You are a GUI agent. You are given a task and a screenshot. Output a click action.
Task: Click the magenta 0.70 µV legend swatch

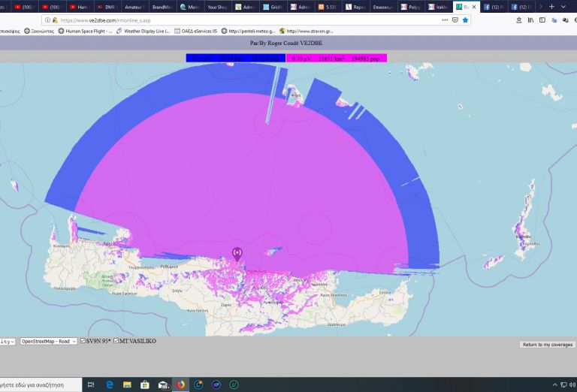tap(337, 58)
